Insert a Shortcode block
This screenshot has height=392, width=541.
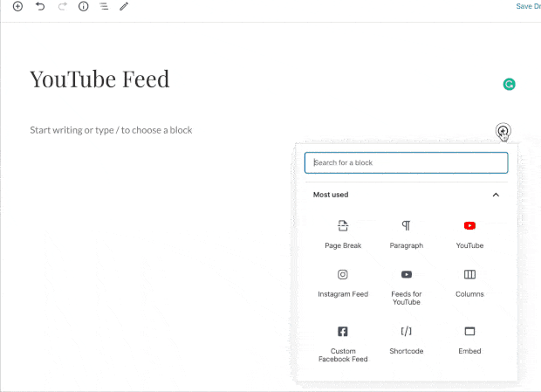pyautogui.click(x=406, y=340)
